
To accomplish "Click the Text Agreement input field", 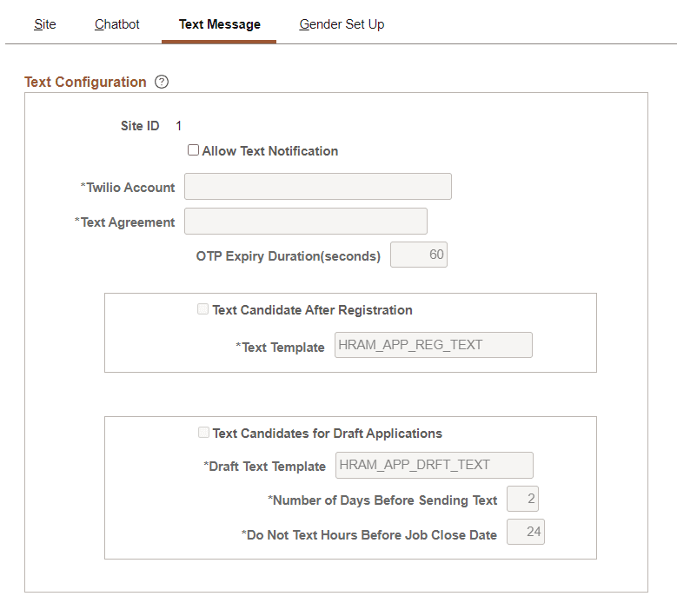I will coord(306,221).
